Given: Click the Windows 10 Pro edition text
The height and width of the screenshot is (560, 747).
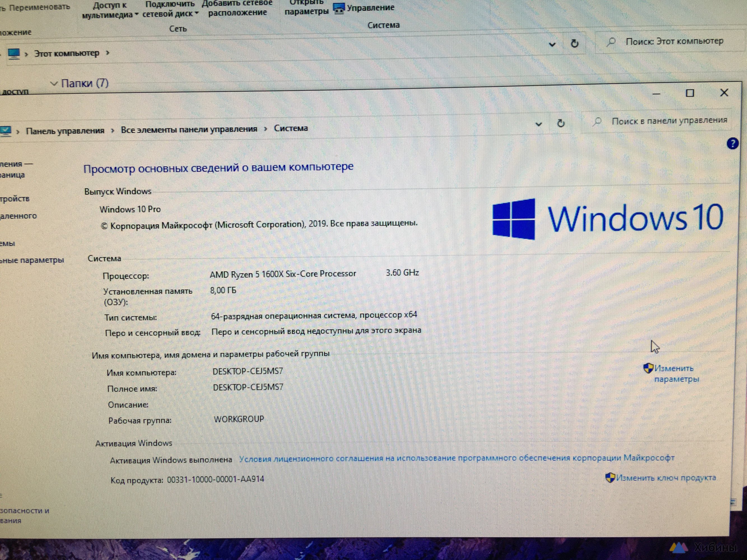Looking at the screenshot, I should point(130,209).
